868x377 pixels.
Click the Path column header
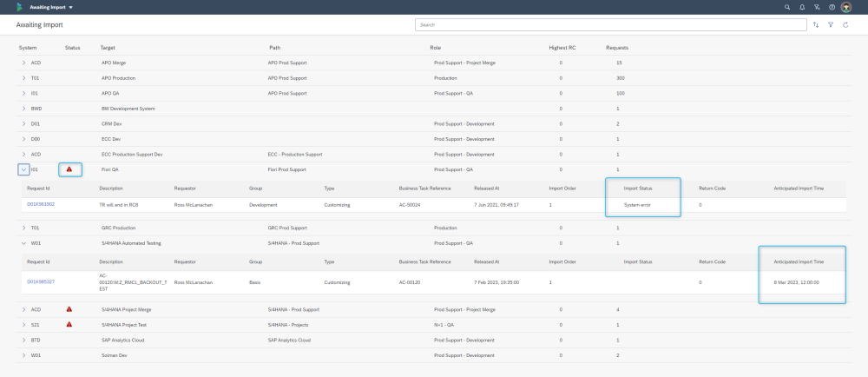(274, 48)
